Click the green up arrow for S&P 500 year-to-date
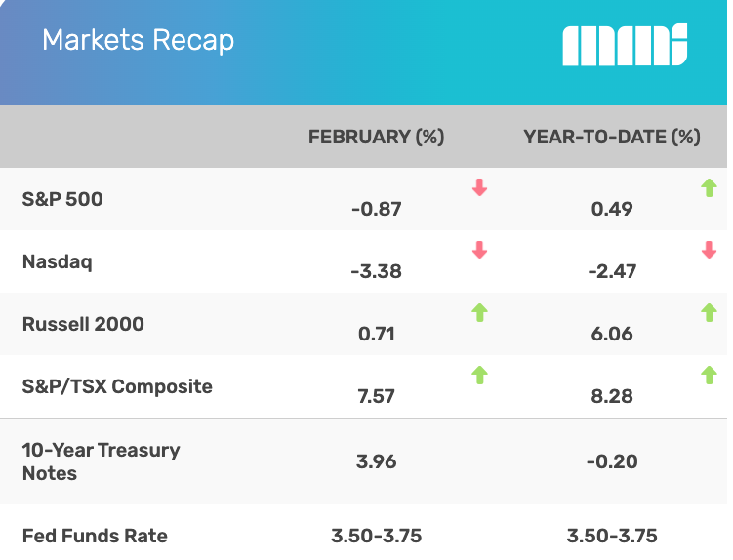 pos(709,187)
